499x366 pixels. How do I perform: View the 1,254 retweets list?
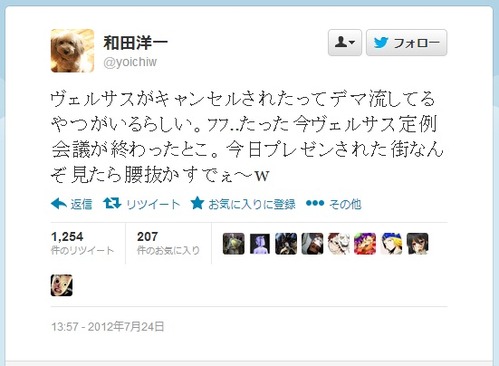point(83,243)
